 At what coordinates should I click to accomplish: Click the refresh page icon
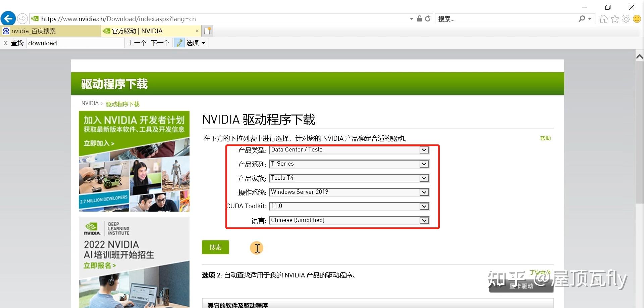click(428, 18)
